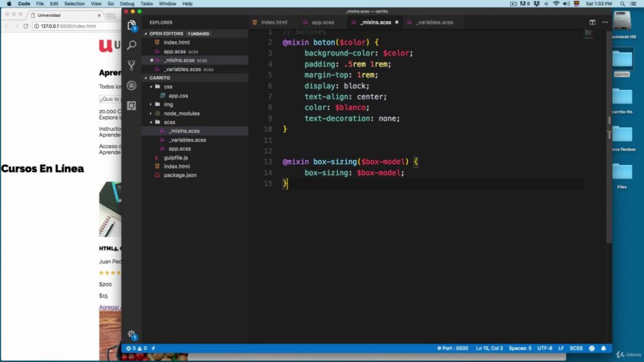Change indentation via Spaces: 5
The image size is (644, 362).
point(520,348)
